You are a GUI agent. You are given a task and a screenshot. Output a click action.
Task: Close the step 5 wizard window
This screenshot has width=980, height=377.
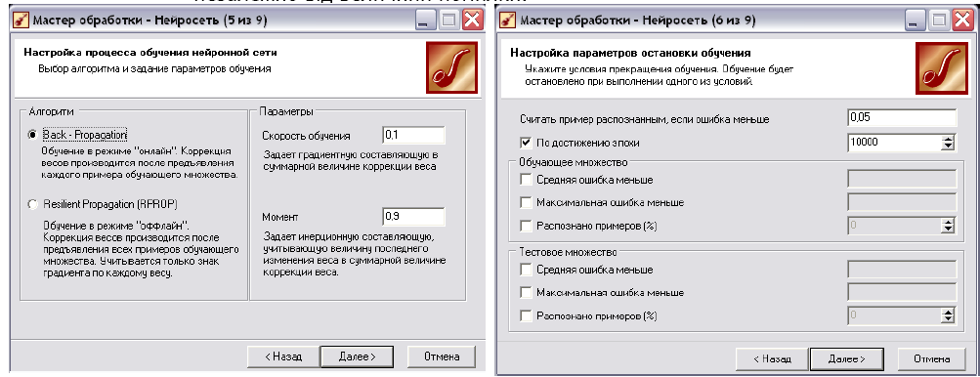point(473,21)
